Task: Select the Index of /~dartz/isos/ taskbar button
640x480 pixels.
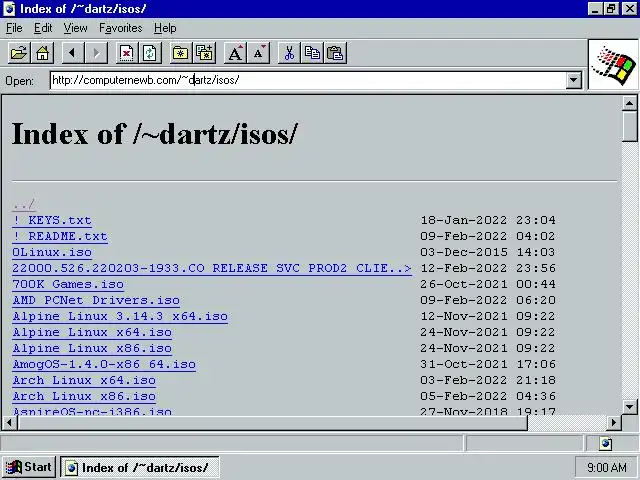Action: (x=140, y=467)
